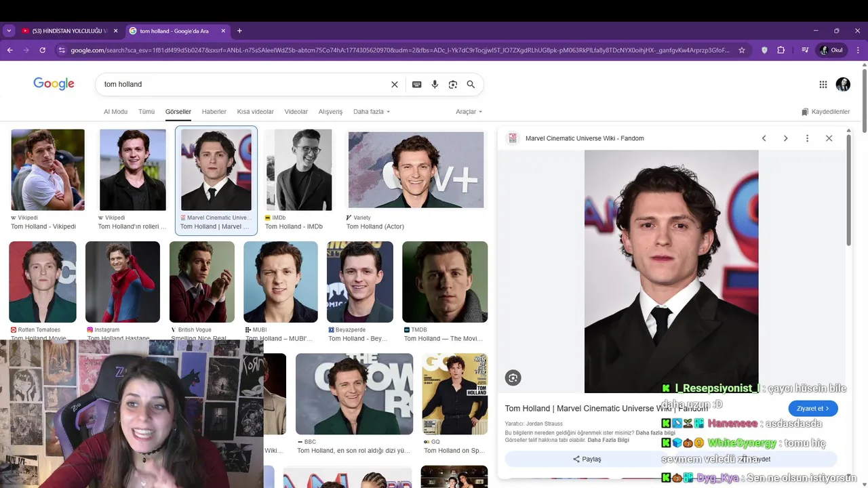
Task: Show next image in preview panel
Action: (x=786, y=138)
